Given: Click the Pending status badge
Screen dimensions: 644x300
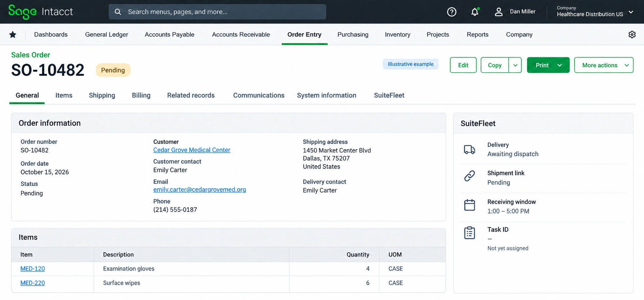Looking at the screenshot, I should click(x=113, y=70).
